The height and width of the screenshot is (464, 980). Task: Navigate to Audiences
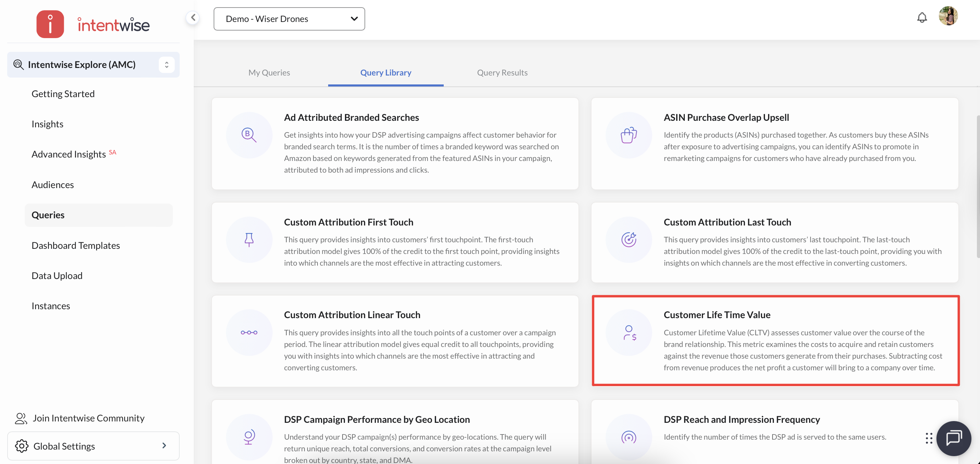tap(53, 185)
